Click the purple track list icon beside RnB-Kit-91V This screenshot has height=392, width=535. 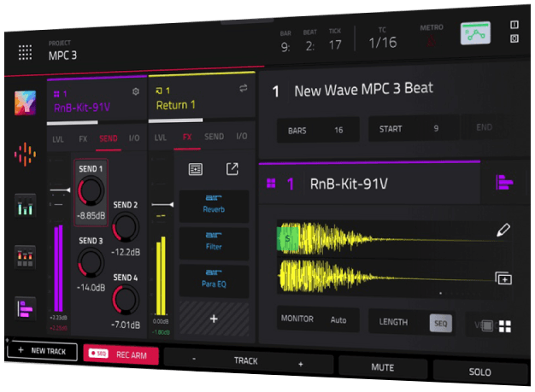pyautogui.click(x=503, y=183)
